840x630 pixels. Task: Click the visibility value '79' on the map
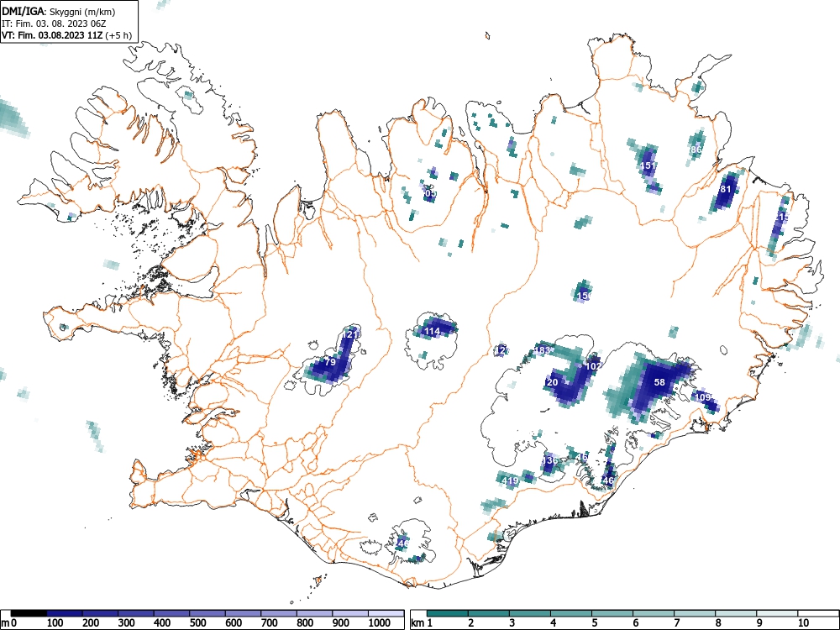(x=330, y=362)
